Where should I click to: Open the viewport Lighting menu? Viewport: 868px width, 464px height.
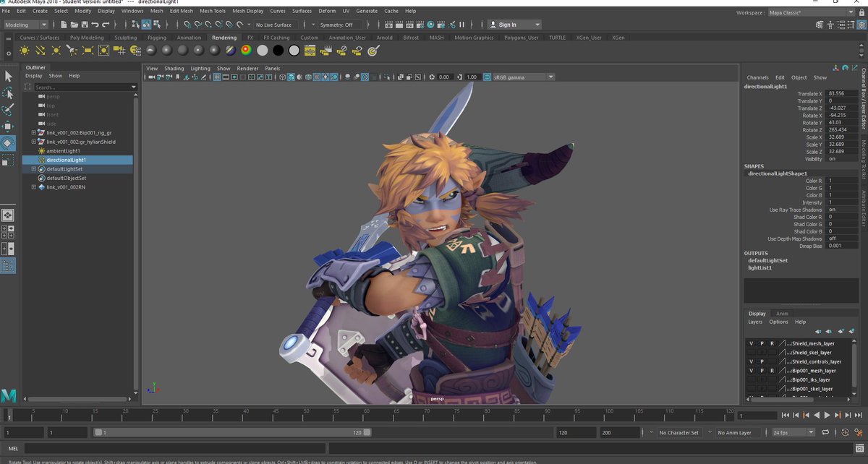[x=200, y=69]
